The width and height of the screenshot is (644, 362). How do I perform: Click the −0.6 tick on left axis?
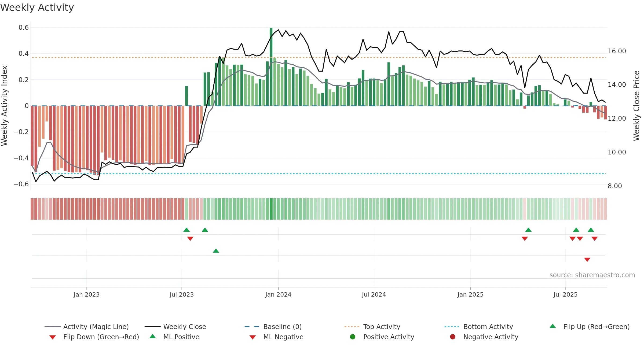pos(21,184)
